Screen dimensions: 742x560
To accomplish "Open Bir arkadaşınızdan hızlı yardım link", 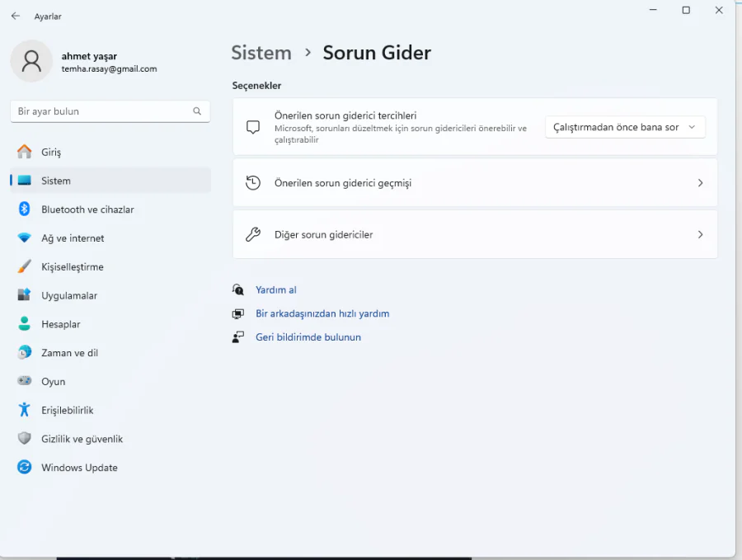I will click(x=322, y=313).
